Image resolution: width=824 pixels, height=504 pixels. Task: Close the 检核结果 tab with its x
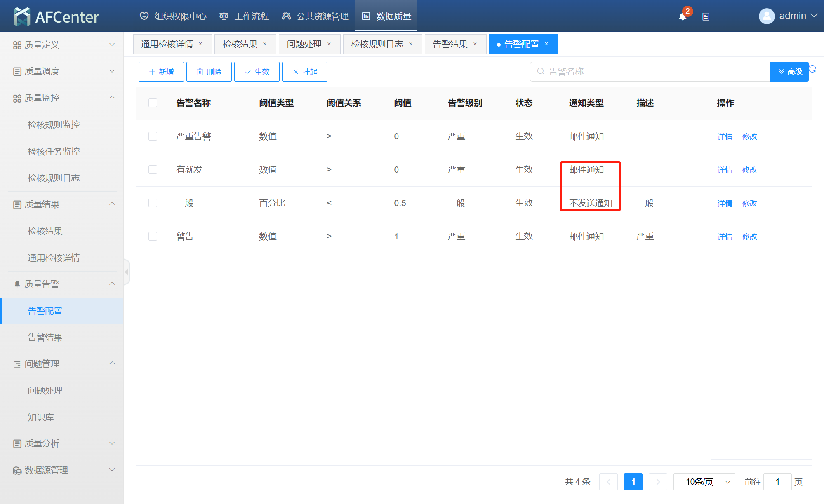[x=265, y=44]
